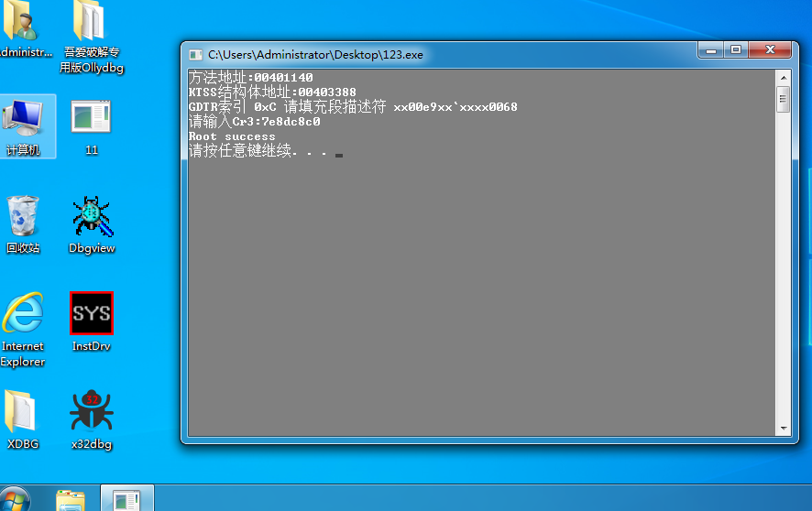Minimize the 123.exe console window

coord(711,50)
